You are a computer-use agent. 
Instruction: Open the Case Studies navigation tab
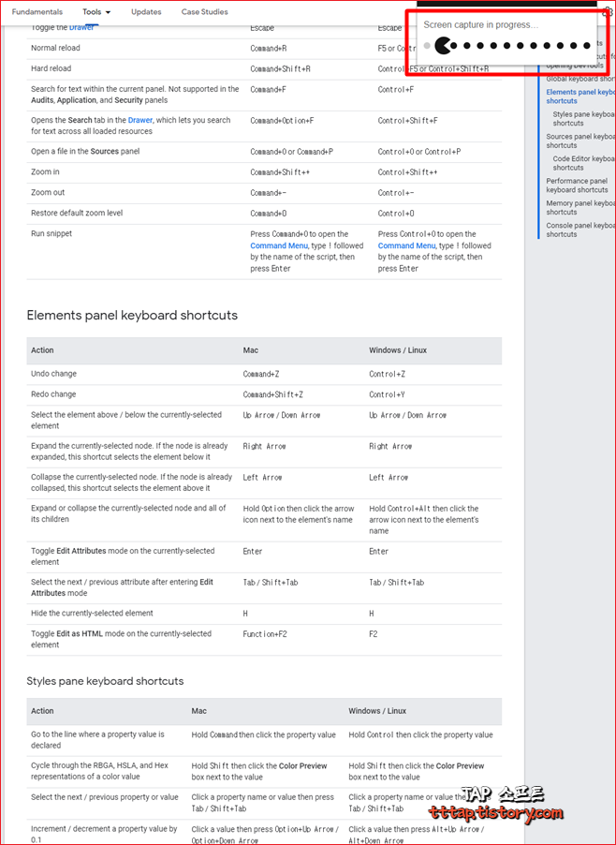(x=205, y=12)
